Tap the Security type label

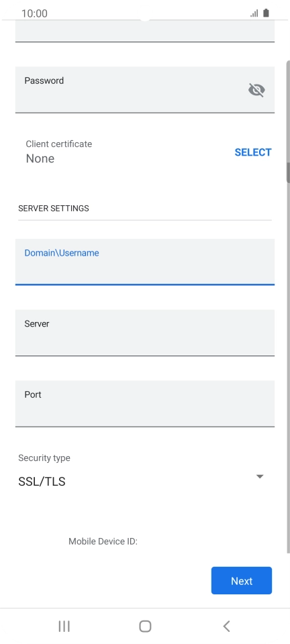tap(44, 458)
